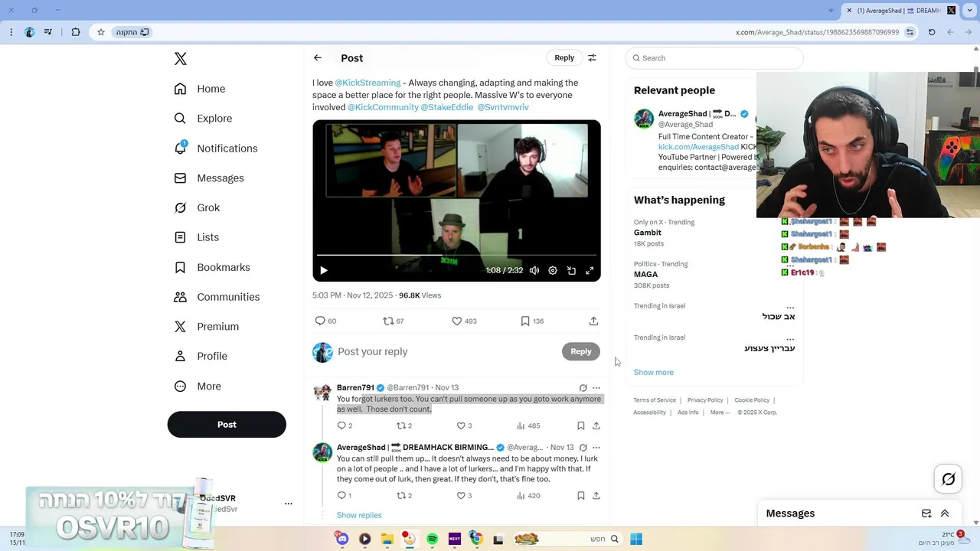The image size is (980, 551).
Task: Bookmark Barren791's reply
Action: coord(581,426)
